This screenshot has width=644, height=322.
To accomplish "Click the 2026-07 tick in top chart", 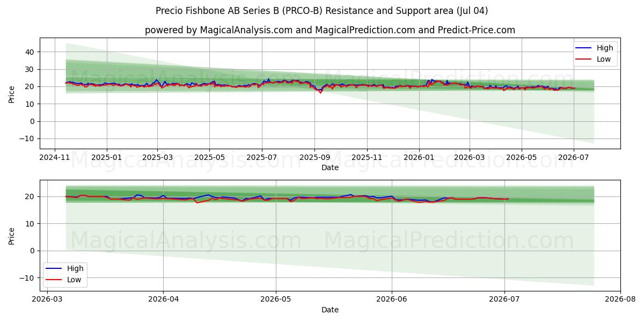I will coord(574,157).
